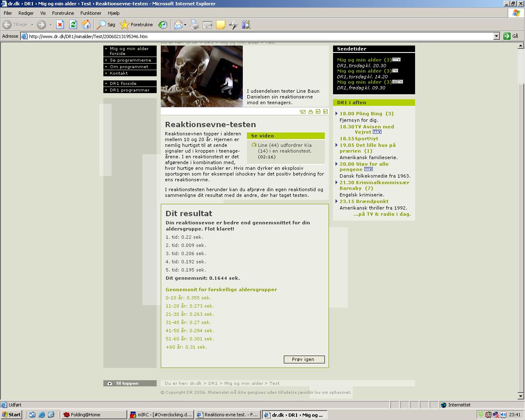Open the Rediger menu

[x=26, y=13]
